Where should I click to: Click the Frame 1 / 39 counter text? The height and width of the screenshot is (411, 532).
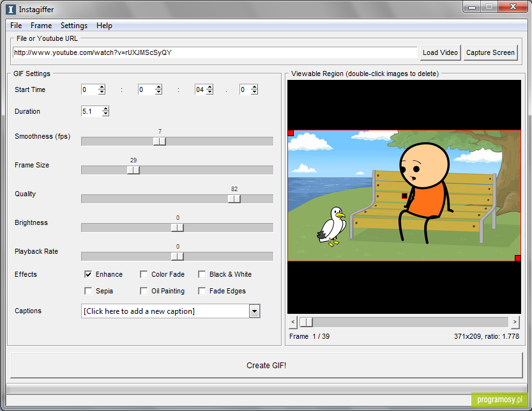309,336
